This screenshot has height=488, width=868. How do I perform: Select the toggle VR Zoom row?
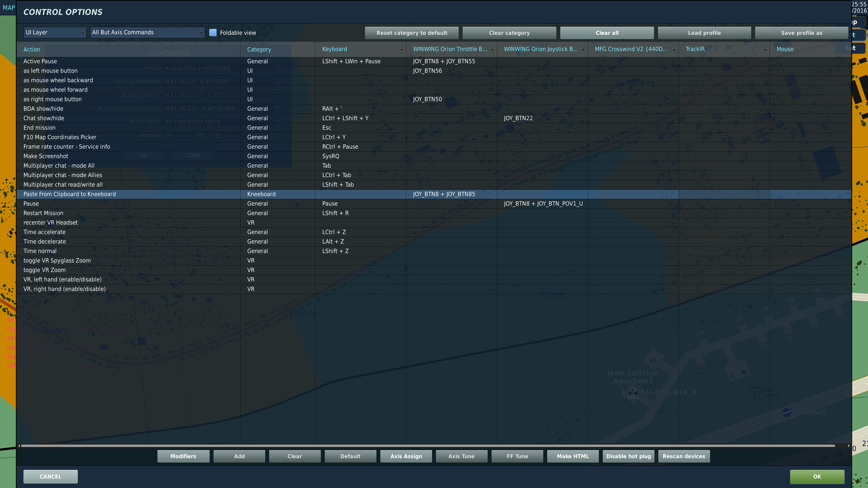click(x=434, y=270)
